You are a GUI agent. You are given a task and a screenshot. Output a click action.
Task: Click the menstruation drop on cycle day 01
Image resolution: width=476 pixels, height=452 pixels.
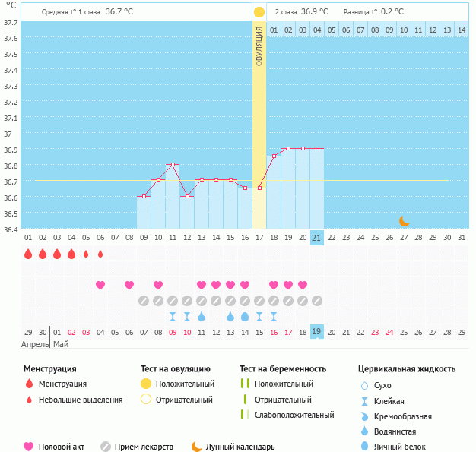(x=28, y=254)
